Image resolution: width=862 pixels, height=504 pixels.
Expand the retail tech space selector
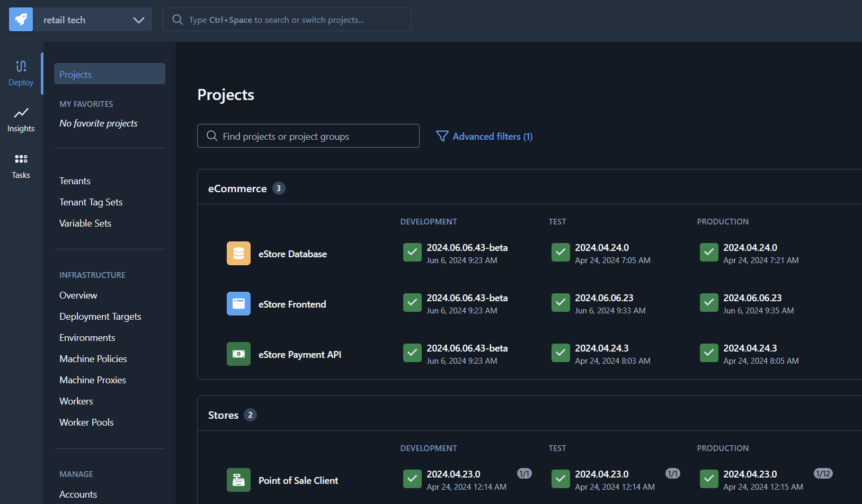click(x=139, y=19)
